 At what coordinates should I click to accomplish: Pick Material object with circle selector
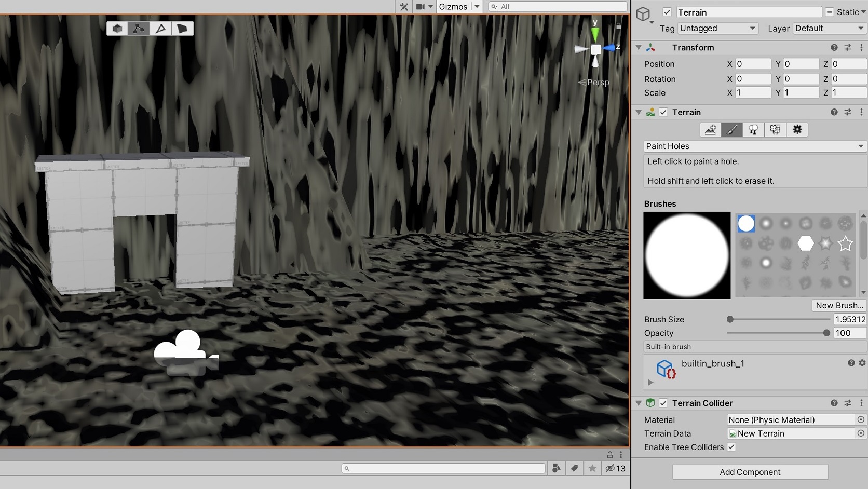point(861,419)
